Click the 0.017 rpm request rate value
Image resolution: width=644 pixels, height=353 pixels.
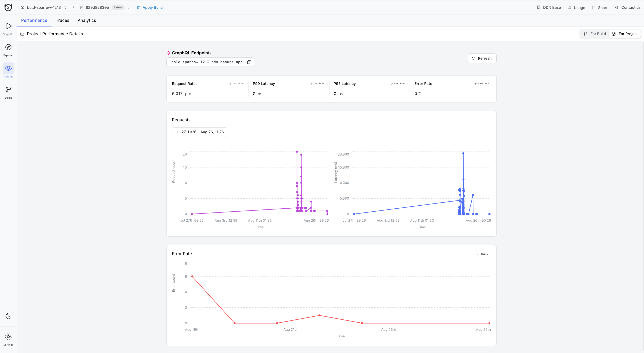tap(181, 94)
